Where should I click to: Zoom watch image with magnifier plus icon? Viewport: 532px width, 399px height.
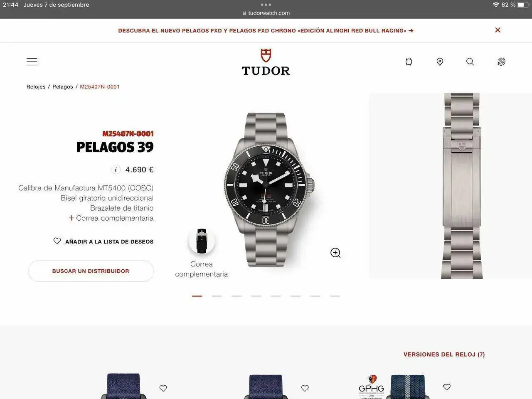(x=335, y=253)
